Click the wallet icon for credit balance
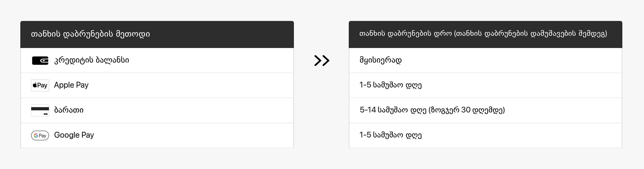Image resolution: width=644 pixels, height=169 pixels. 40,60
